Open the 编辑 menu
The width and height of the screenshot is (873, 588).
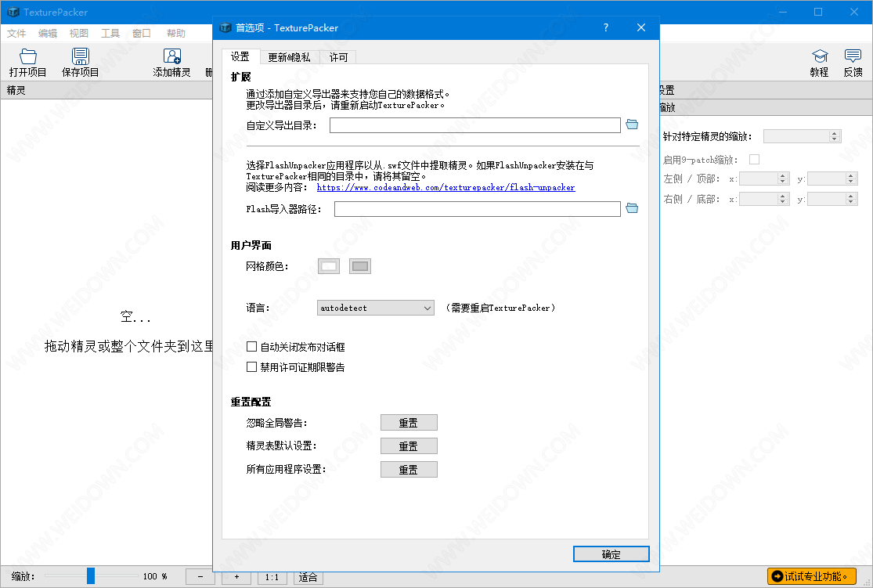pyautogui.click(x=47, y=34)
